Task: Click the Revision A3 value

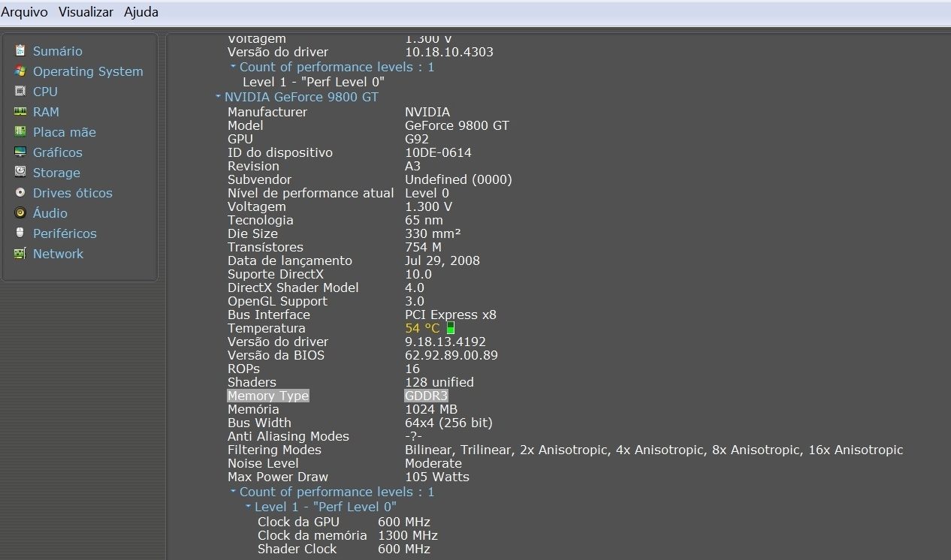Action: 413,166
